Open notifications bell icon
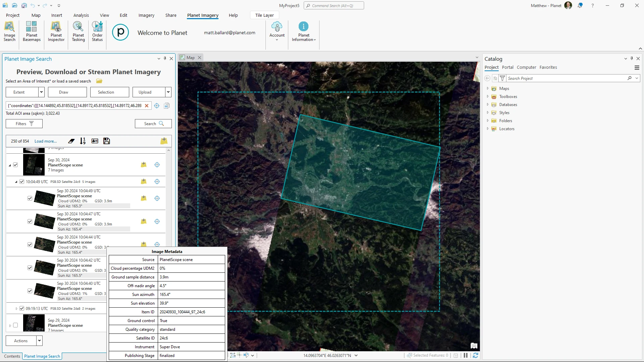Screen dimensions: 644x362 coord(580,5)
